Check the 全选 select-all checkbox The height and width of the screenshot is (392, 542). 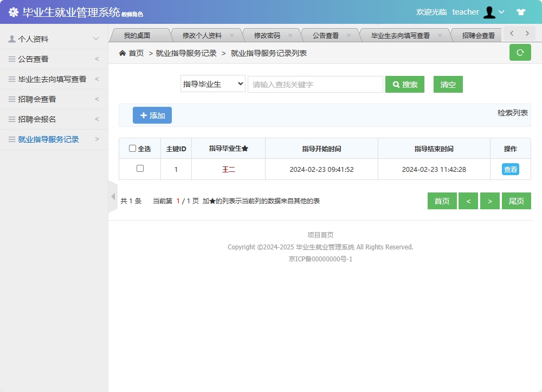tap(132, 148)
